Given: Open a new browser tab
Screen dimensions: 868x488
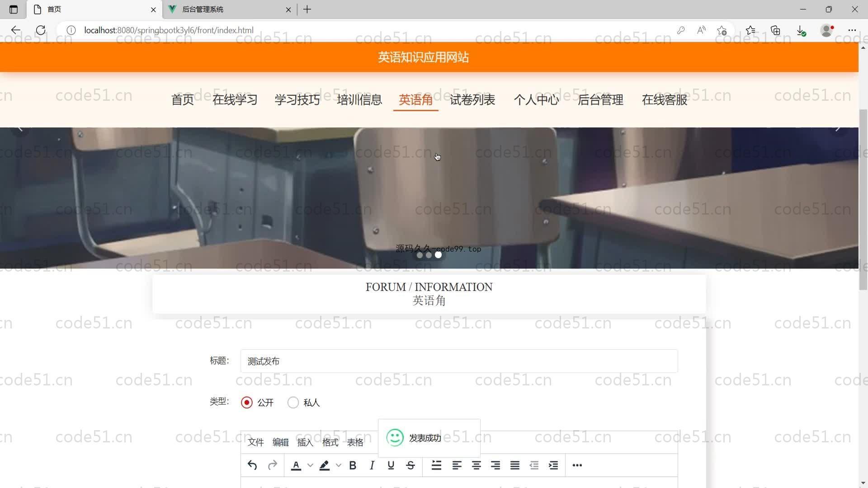Looking at the screenshot, I should pos(307,9).
